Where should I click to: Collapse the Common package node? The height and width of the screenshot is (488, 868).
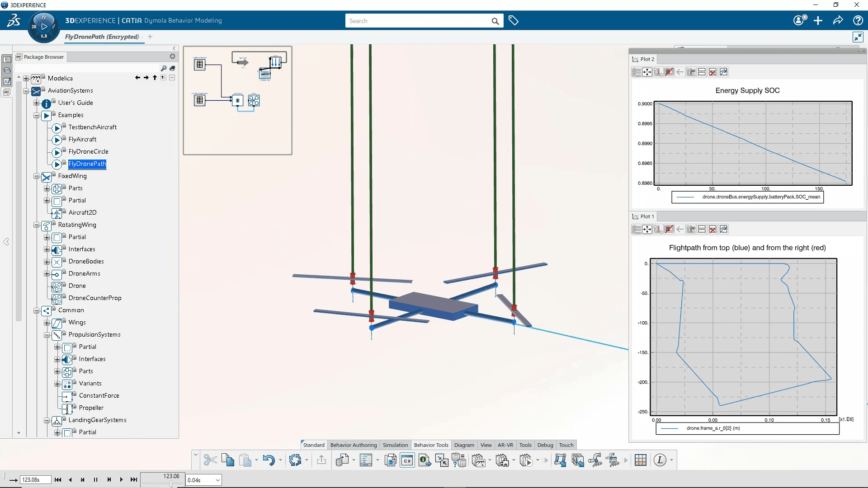[37, 310]
